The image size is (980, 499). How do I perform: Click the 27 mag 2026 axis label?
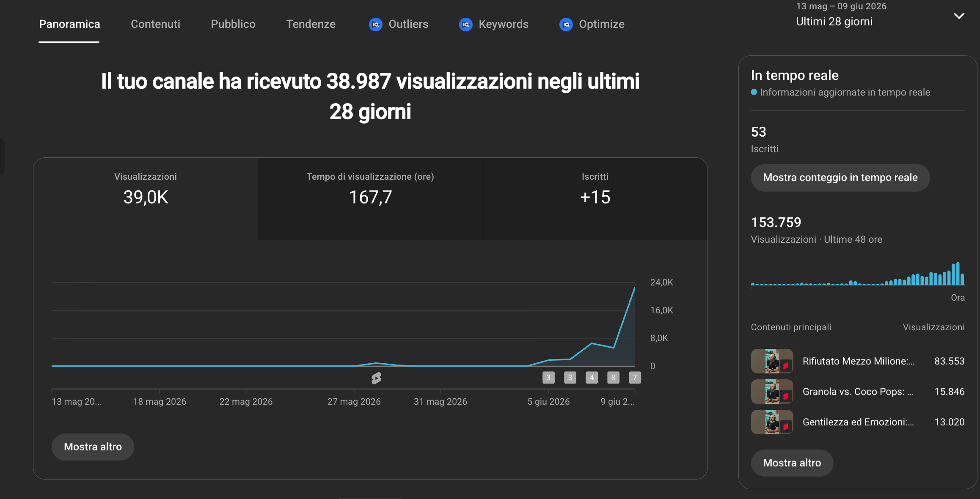click(x=354, y=402)
